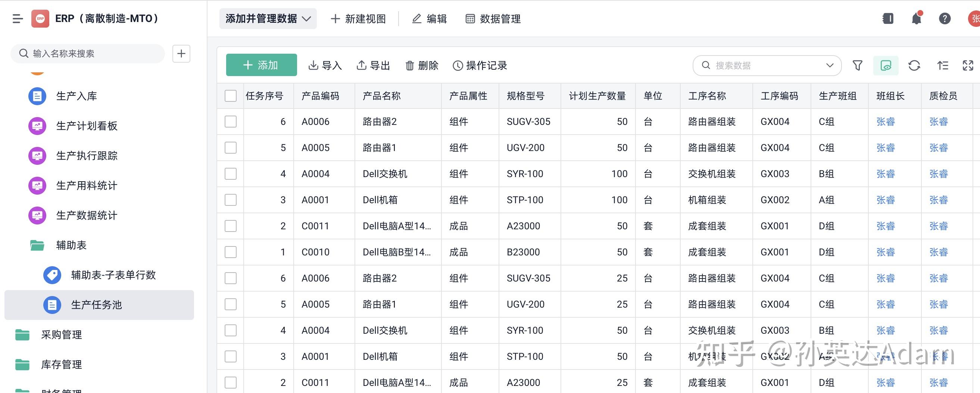Open 生产入库 in the sidebar

pyautogui.click(x=77, y=96)
